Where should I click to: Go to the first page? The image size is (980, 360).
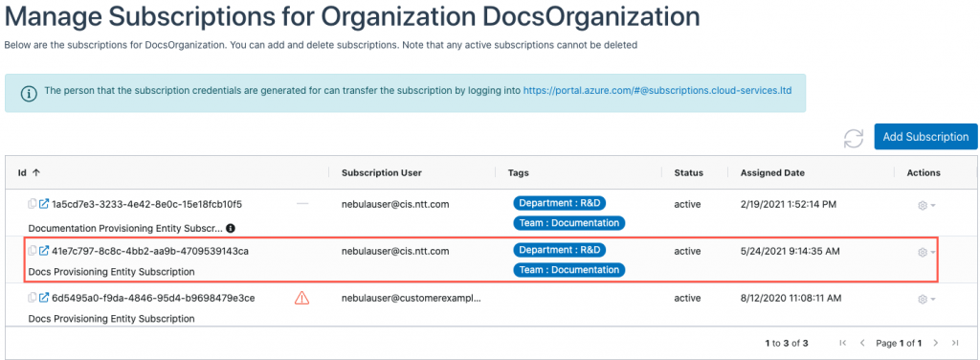tap(842, 343)
